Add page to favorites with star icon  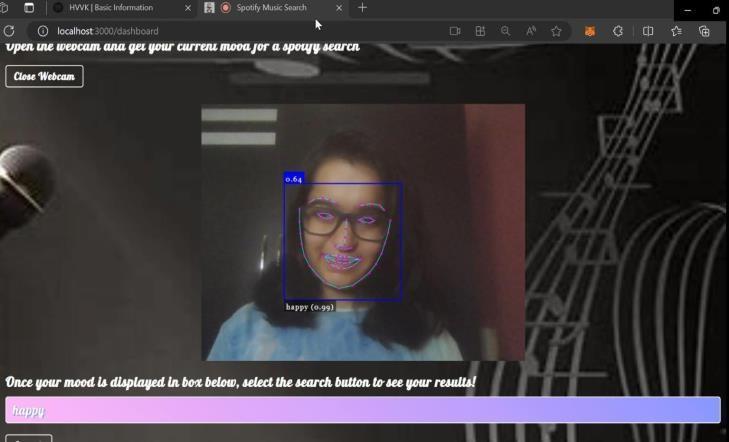tap(556, 31)
